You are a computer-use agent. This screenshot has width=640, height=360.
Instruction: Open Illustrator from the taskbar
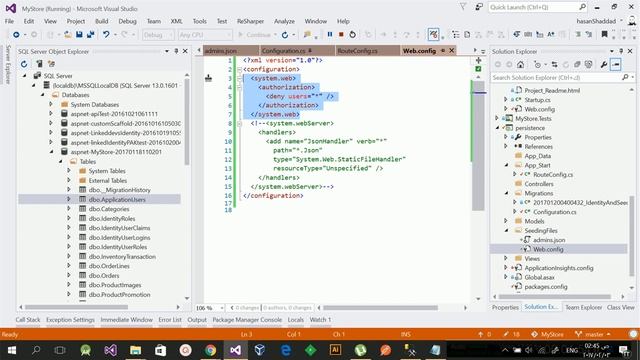pos(336,350)
